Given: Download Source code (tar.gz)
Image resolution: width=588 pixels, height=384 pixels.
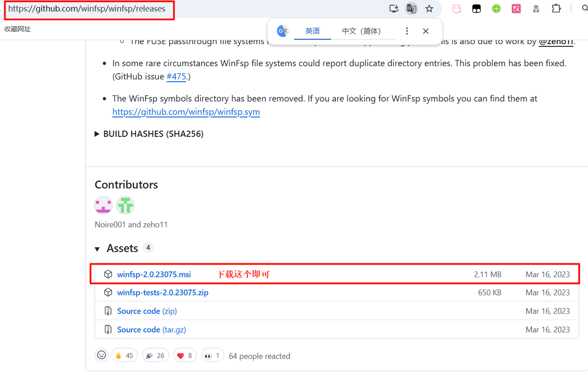Looking at the screenshot, I should [152, 330].
